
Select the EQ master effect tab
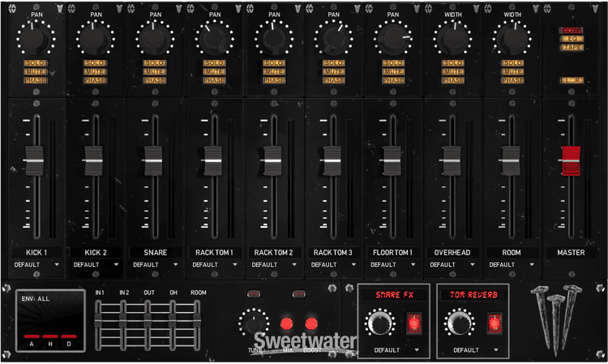pos(571,39)
